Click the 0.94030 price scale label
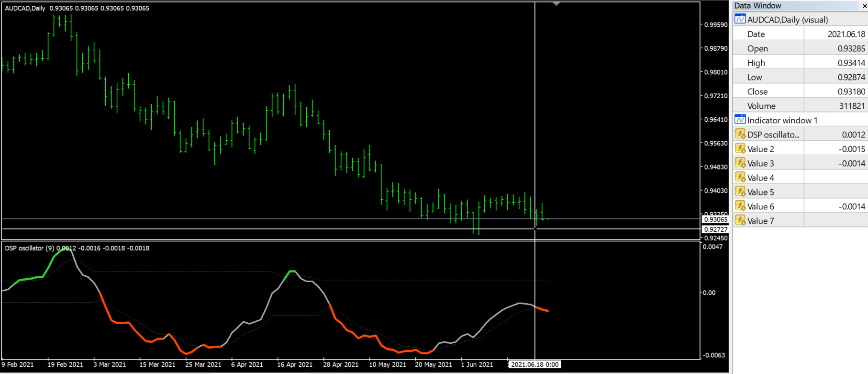 [x=716, y=191]
